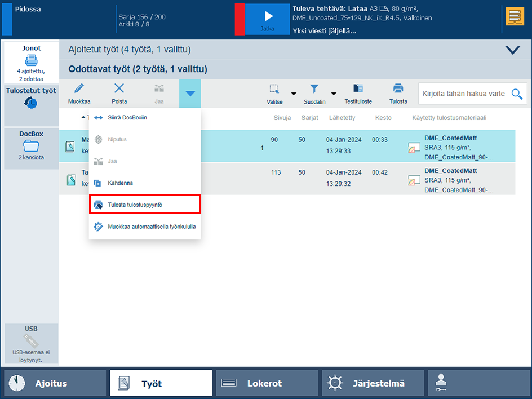Open the Ajoitus schedule view
The width and height of the screenshot is (532, 399).
(x=55, y=383)
